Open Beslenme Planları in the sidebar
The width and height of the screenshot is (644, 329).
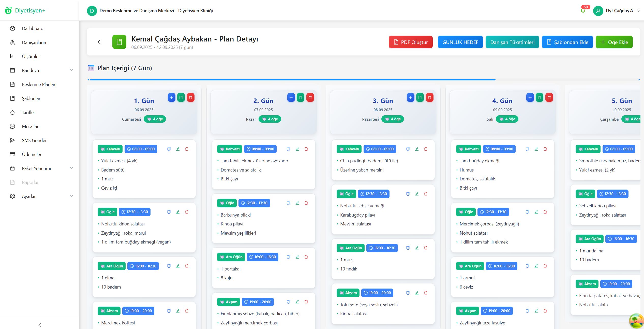point(39,84)
